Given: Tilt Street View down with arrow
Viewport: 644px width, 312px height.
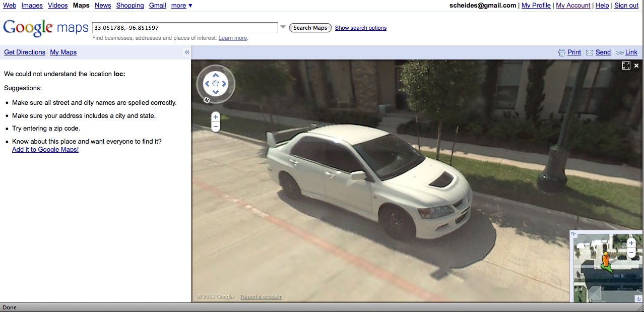Looking at the screenshot, I should tap(216, 92).
